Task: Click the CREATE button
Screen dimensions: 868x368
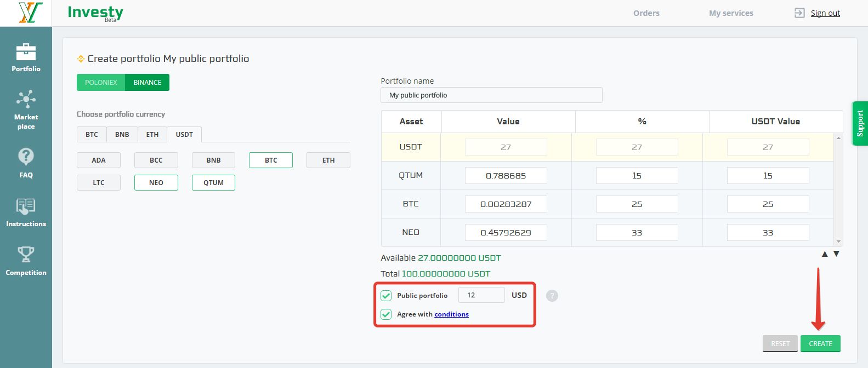Action: tap(820, 343)
